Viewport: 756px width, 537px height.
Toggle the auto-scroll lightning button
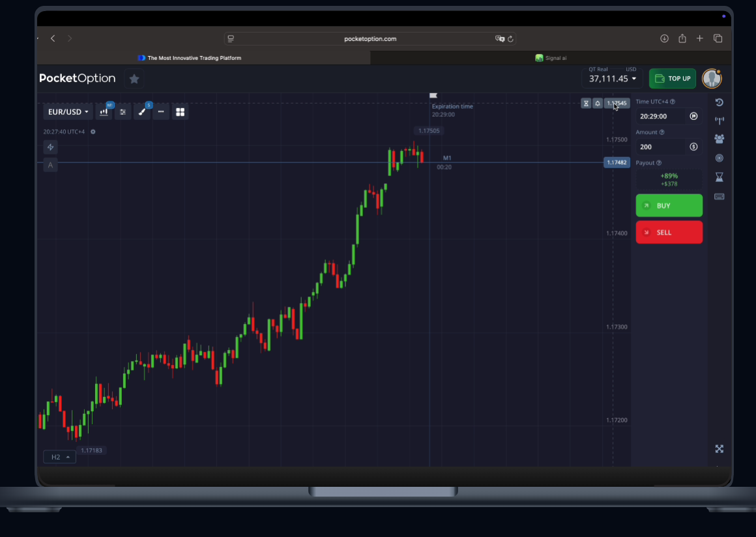click(51, 147)
